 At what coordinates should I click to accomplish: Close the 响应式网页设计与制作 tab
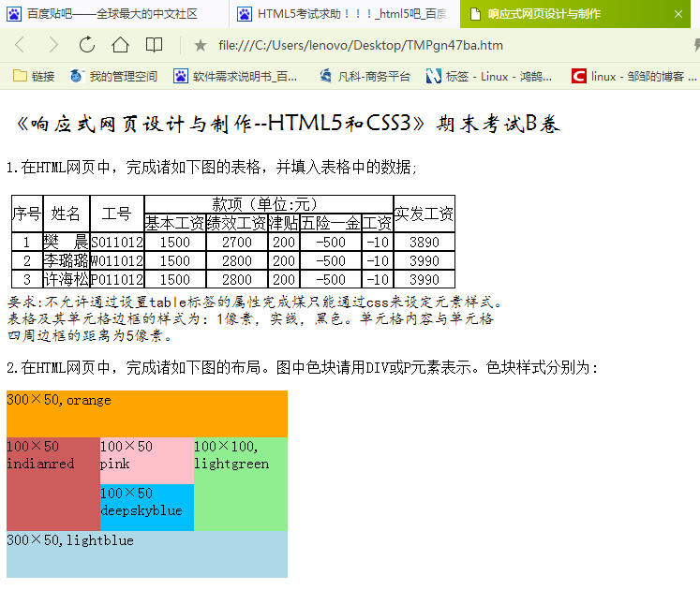point(678,14)
